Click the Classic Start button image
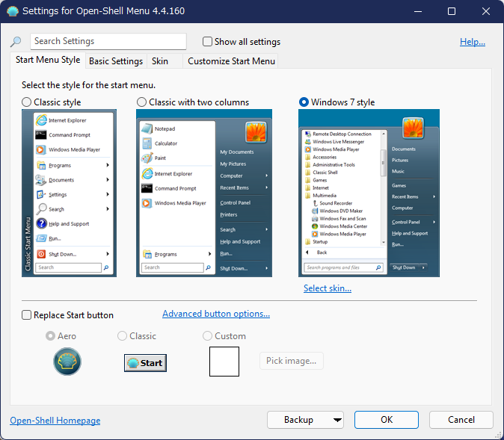 click(x=145, y=363)
